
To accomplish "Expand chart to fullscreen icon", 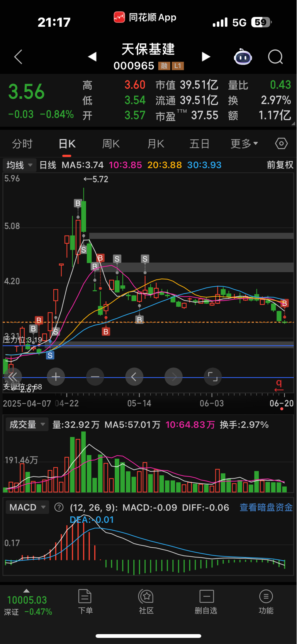I will point(213,377).
